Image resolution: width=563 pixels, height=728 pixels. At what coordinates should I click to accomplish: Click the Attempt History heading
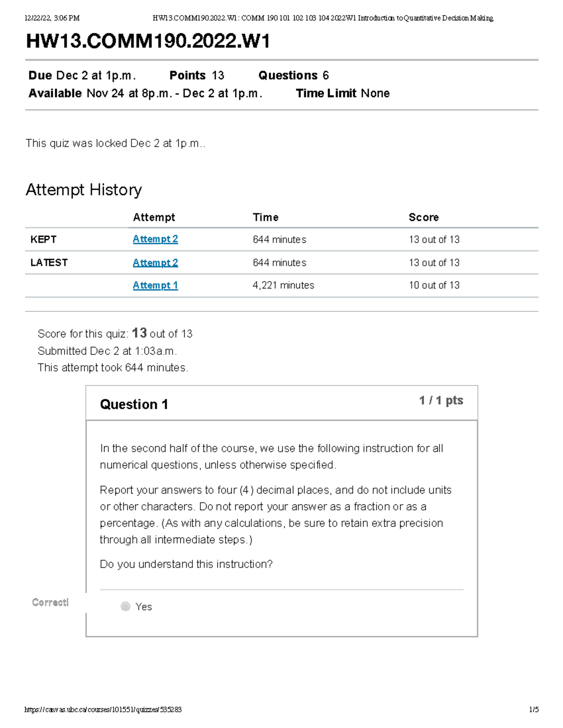pos(84,190)
